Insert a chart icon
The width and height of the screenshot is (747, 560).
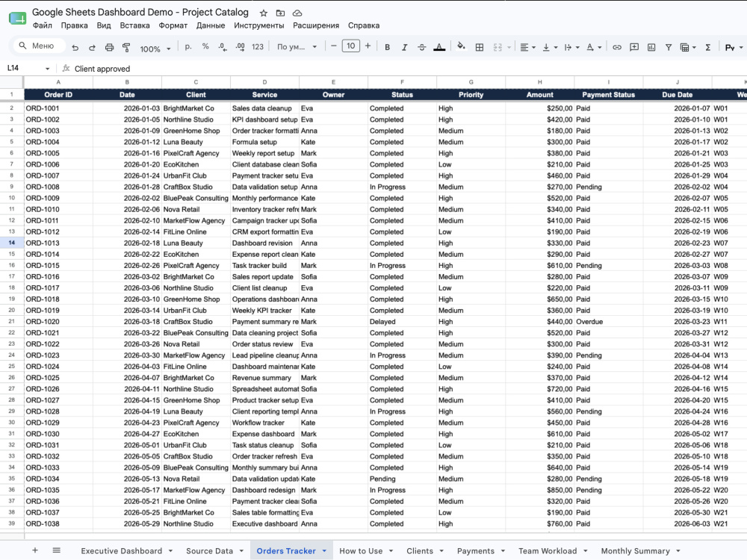tap(651, 47)
